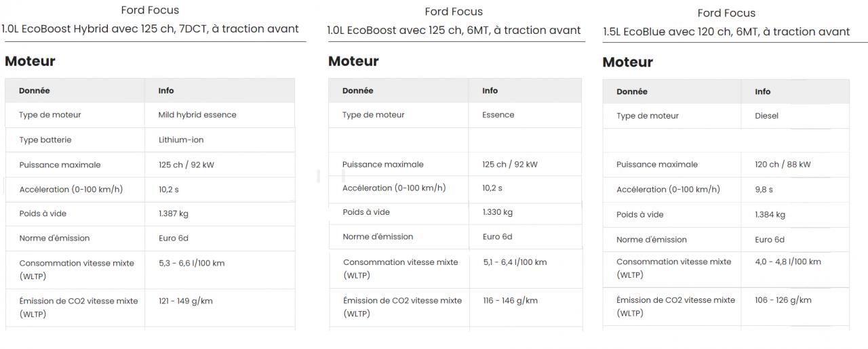The height and width of the screenshot is (349, 868).
Task: Select the 'Mild hybrid essence' engine type cell
Action: pyautogui.click(x=197, y=115)
